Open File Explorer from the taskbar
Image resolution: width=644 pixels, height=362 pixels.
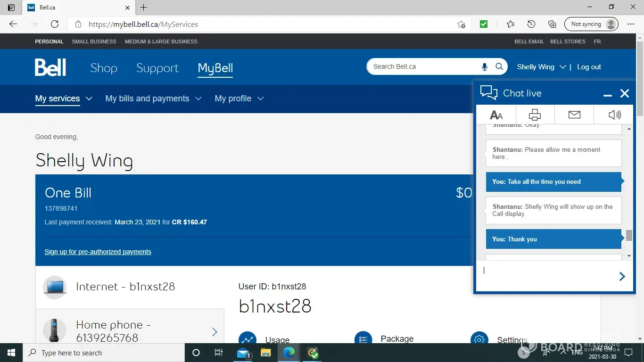(x=266, y=353)
